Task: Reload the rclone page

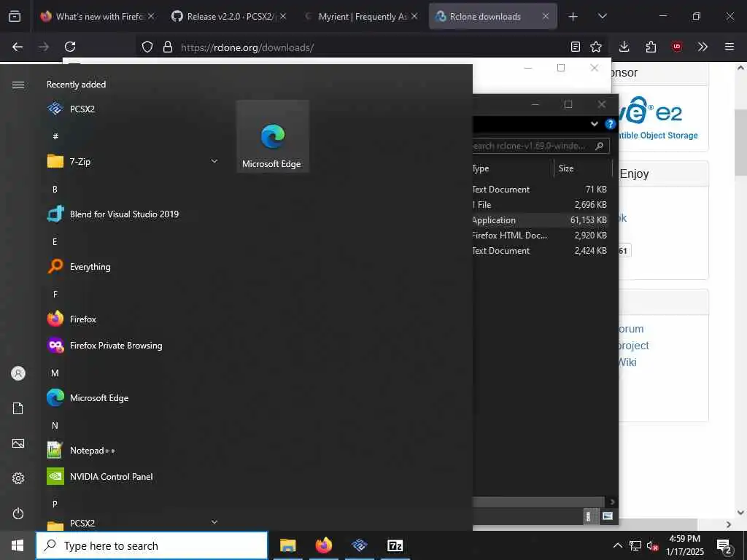Action: click(70, 47)
